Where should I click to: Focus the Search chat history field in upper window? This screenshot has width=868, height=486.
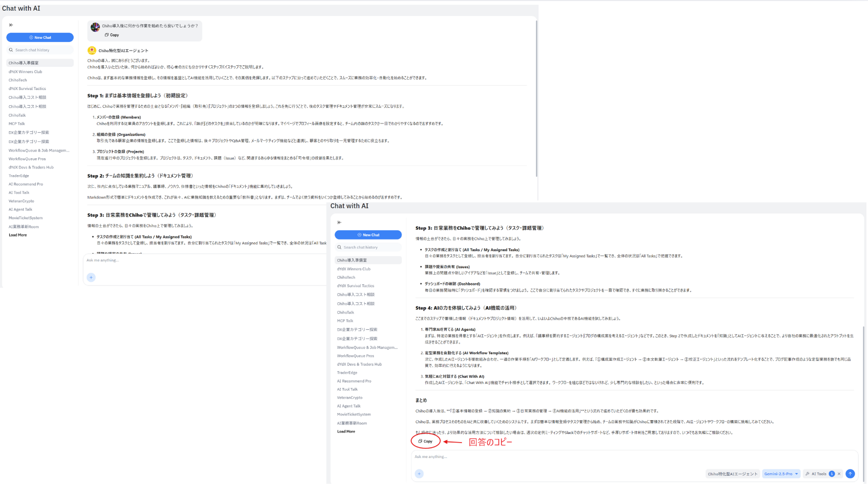click(41, 50)
